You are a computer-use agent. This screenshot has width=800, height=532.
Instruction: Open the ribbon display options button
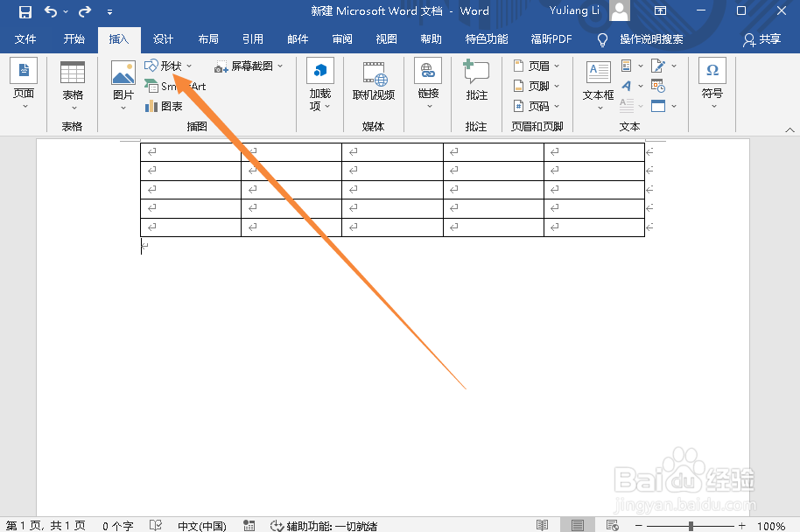click(660, 10)
